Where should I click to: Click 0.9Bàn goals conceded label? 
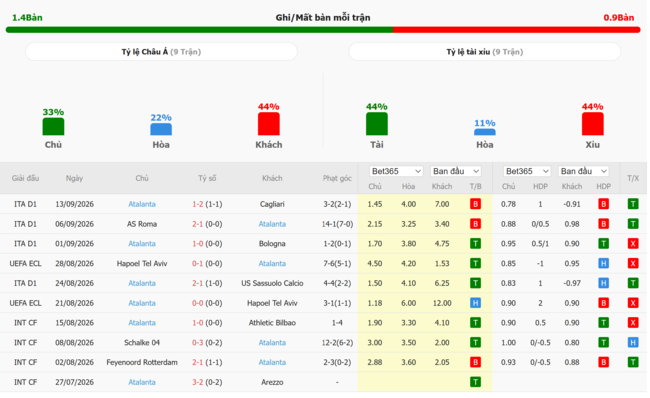[x=618, y=17]
